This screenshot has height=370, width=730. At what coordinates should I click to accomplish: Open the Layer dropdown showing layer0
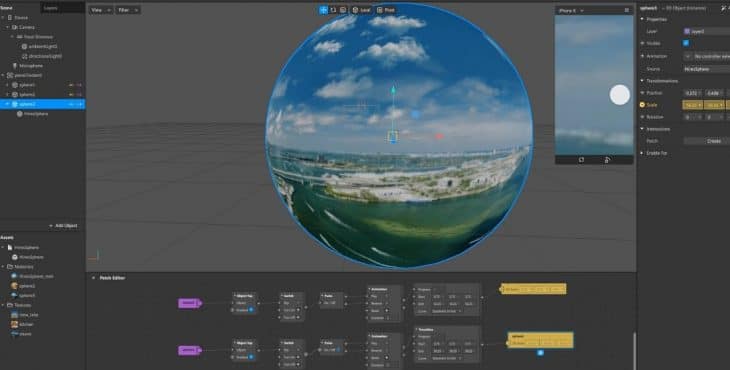coord(706,31)
